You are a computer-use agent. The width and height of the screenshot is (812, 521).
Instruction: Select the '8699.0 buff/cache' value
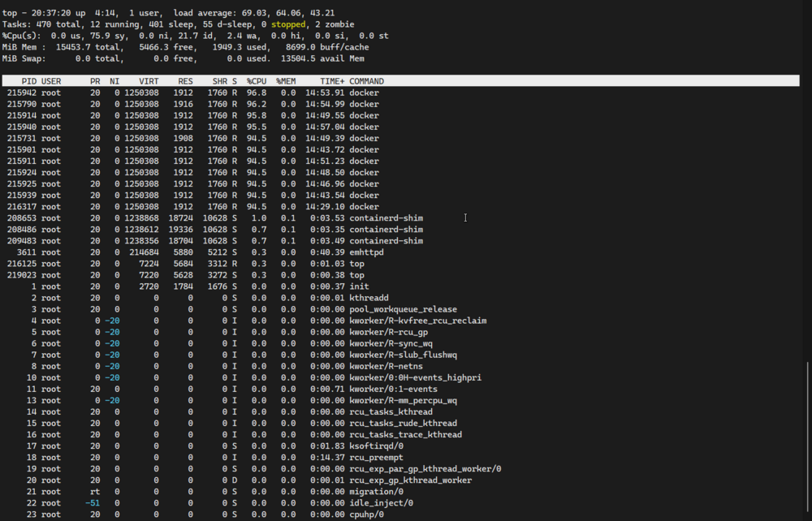[x=327, y=47]
